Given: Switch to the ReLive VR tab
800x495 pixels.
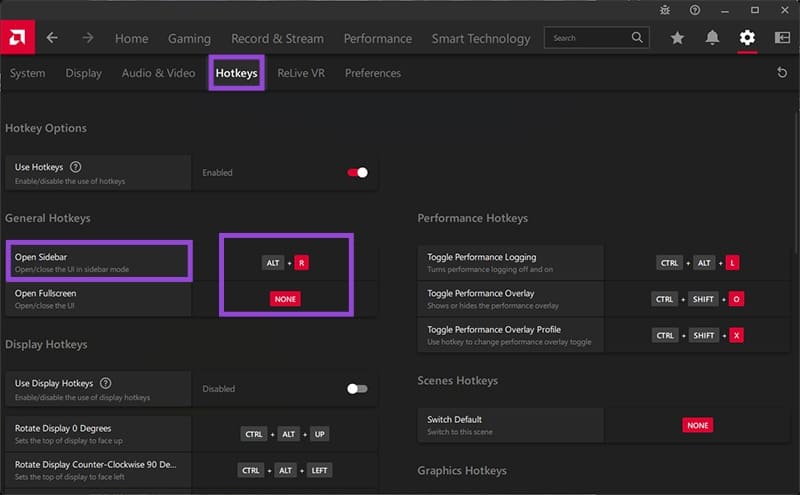Looking at the screenshot, I should 301,73.
